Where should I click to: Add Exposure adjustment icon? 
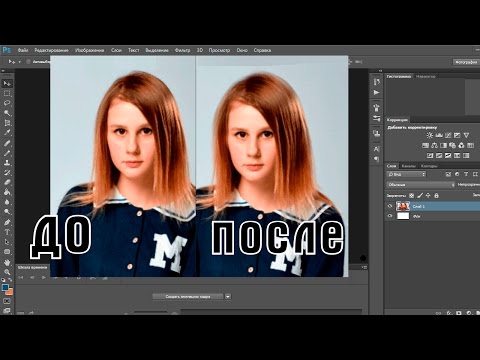point(457,135)
